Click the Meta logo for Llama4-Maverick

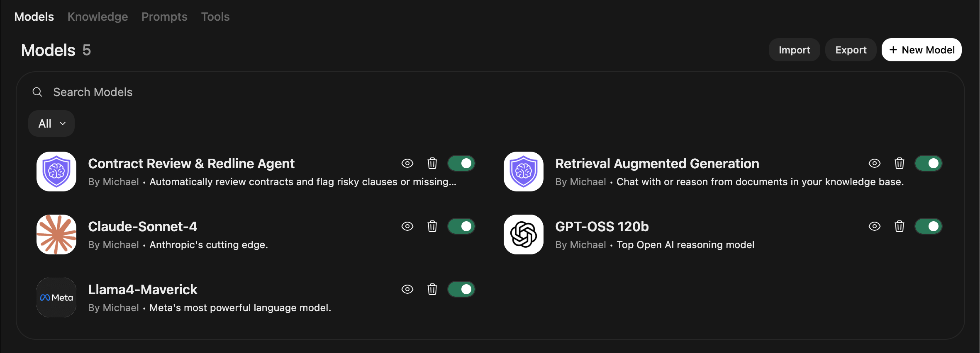[56, 297]
